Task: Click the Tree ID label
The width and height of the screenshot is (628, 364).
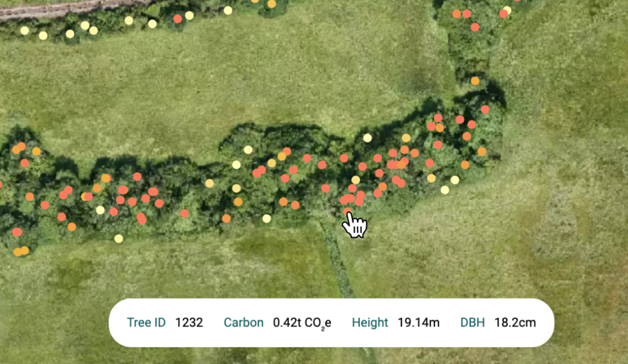Action: tap(146, 322)
